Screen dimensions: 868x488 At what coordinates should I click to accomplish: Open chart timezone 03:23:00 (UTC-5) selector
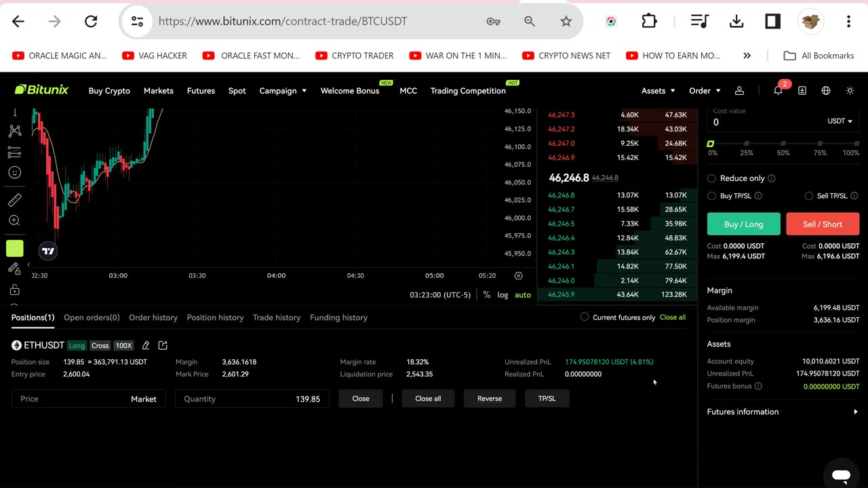click(440, 295)
